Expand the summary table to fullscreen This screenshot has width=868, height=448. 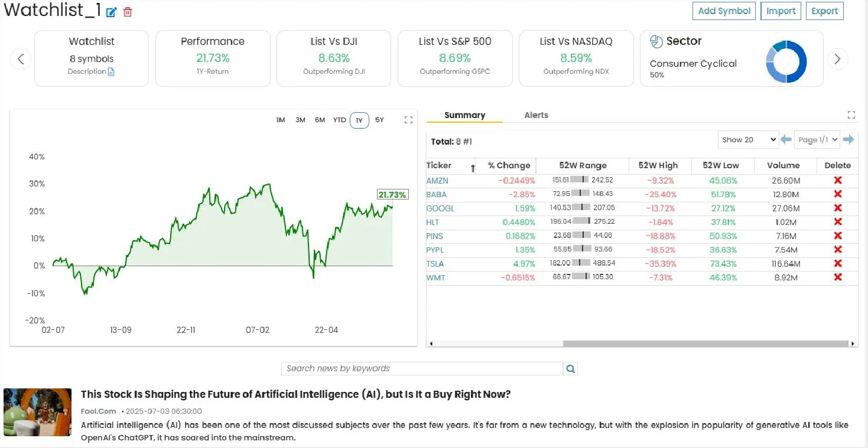(851, 115)
